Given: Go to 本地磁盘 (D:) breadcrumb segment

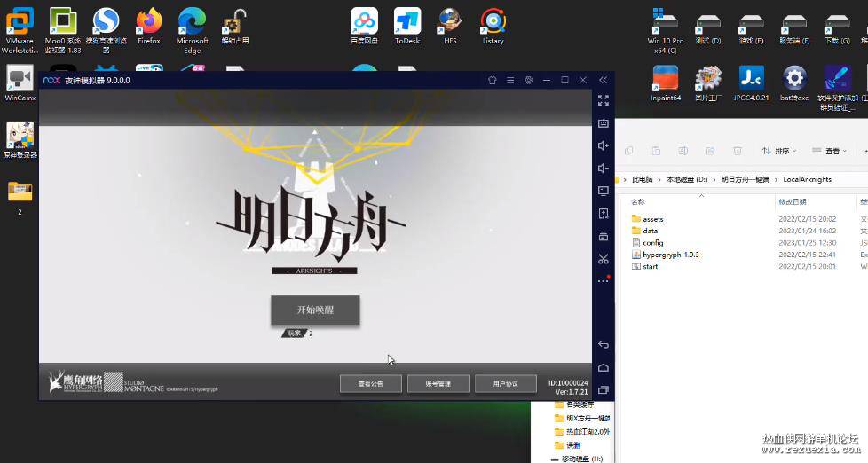Looking at the screenshot, I should 687,179.
